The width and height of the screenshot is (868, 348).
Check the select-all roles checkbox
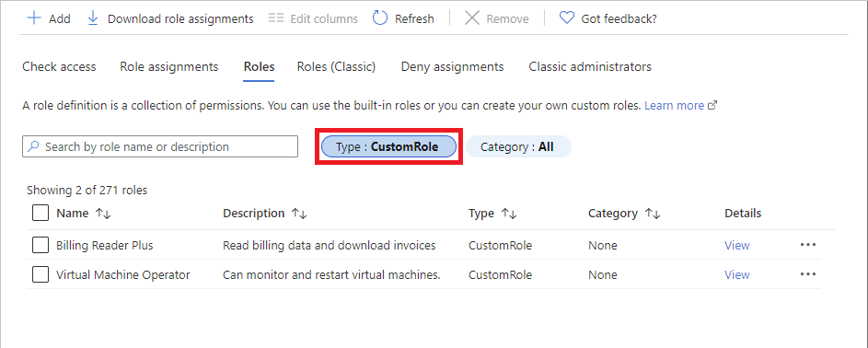(x=41, y=213)
